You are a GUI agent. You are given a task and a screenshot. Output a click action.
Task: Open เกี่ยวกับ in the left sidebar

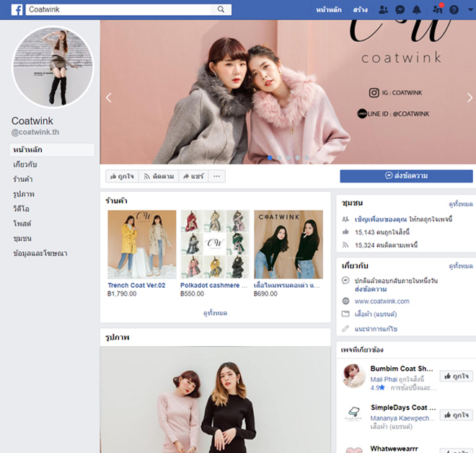[25, 164]
